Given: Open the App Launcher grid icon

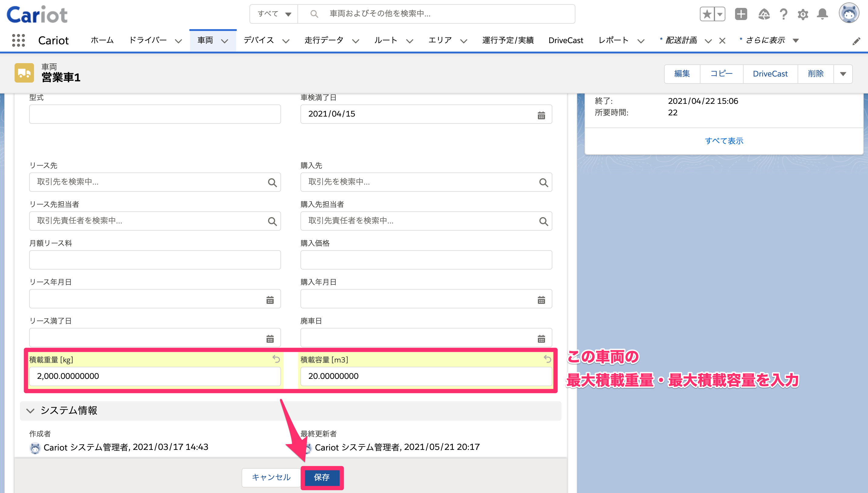Looking at the screenshot, I should tap(18, 40).
